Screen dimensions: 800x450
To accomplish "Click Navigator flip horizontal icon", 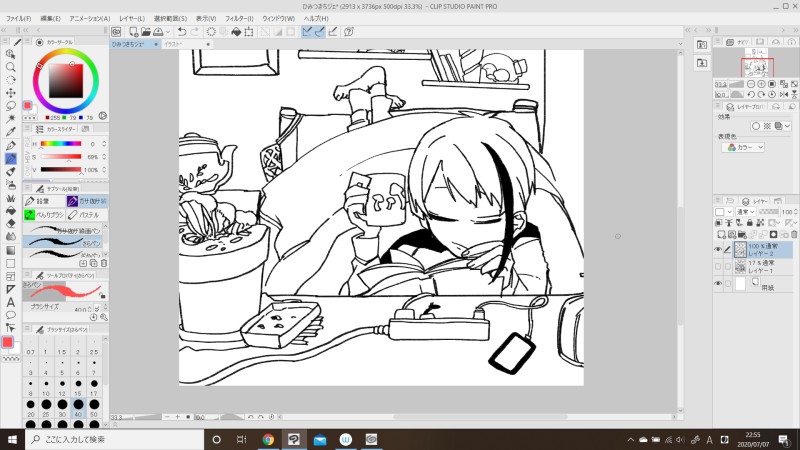I will click(x=784, y=94).
